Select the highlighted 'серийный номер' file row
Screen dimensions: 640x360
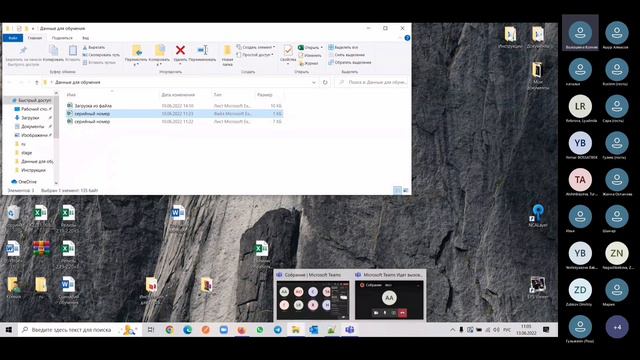[x=174, y=113]
